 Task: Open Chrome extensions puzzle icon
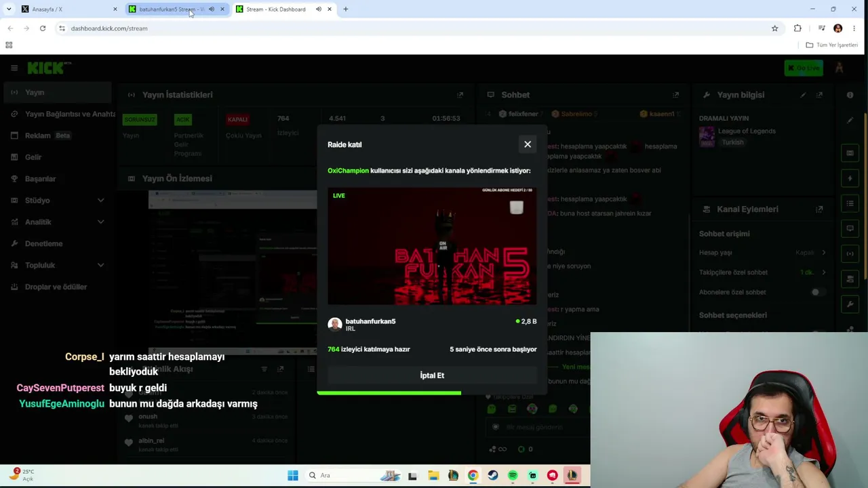tap(797, 28)
